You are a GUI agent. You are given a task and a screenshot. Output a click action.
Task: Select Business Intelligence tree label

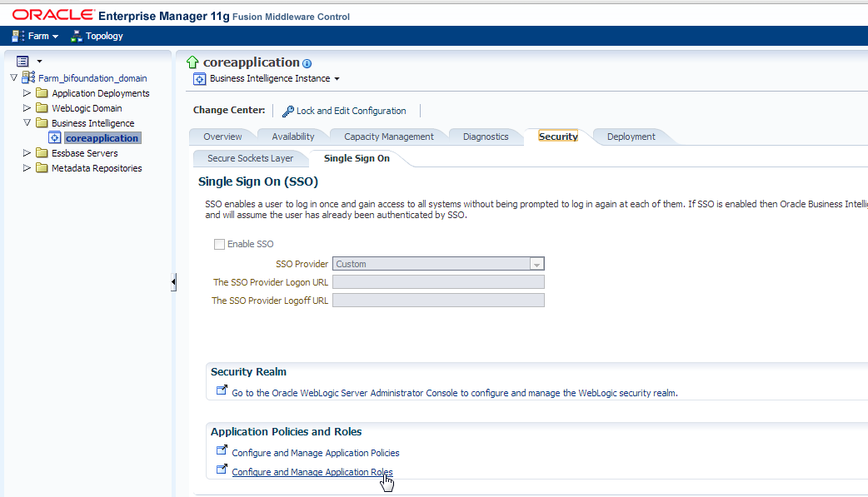tap(93, 123)
